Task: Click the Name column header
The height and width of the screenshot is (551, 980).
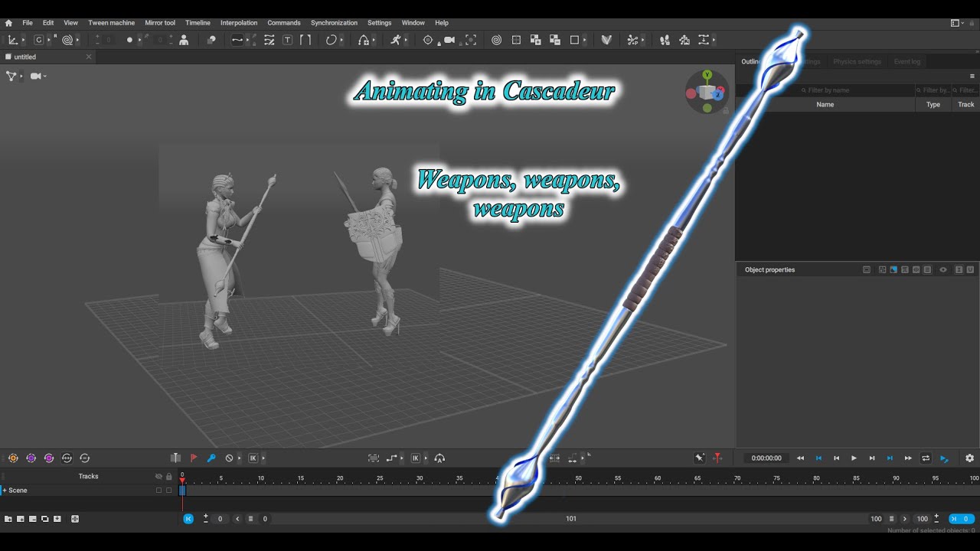Action: [x=825, y=105]
